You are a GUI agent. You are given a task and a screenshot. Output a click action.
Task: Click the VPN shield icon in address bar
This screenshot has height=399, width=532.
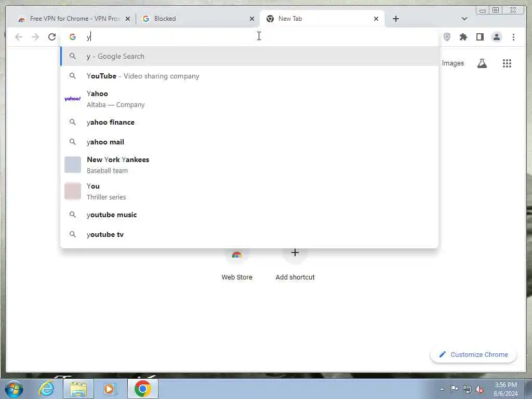pyautogui.click(x=447, y=37)
